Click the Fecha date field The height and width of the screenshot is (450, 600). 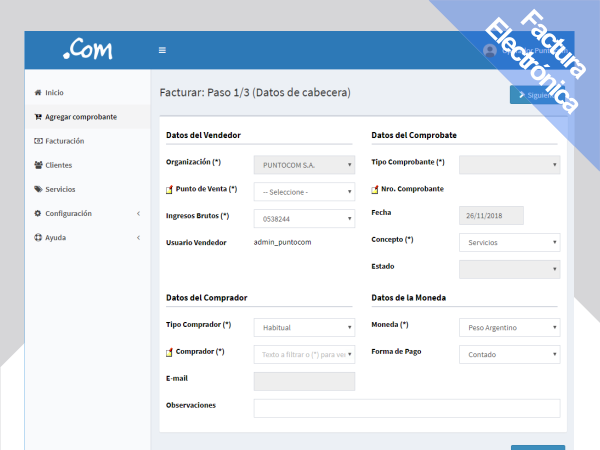491,215
